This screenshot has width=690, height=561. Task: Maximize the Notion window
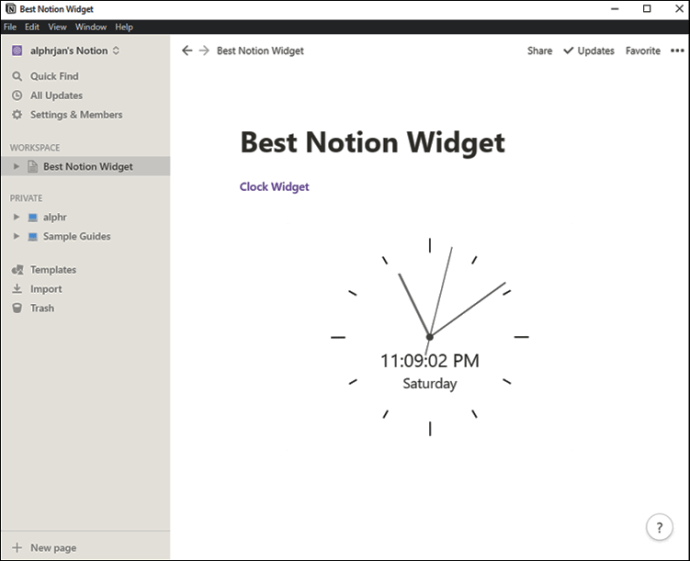click(x=647, y=9)
